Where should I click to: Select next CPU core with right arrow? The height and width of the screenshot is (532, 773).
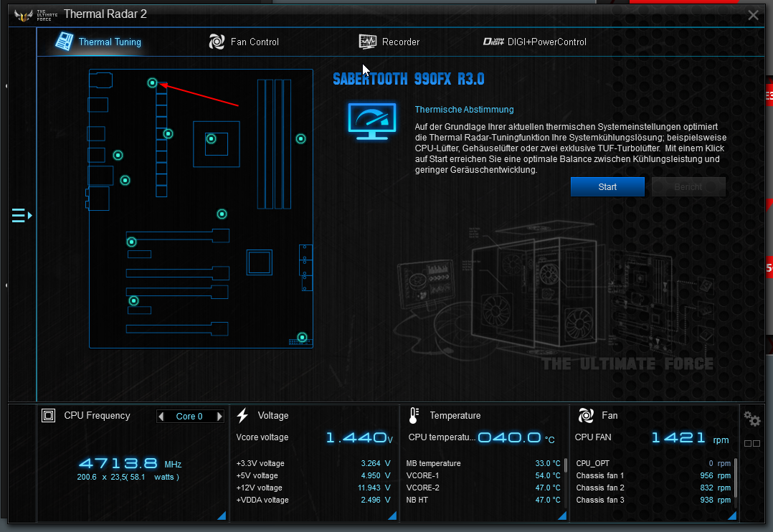point(219,417)
